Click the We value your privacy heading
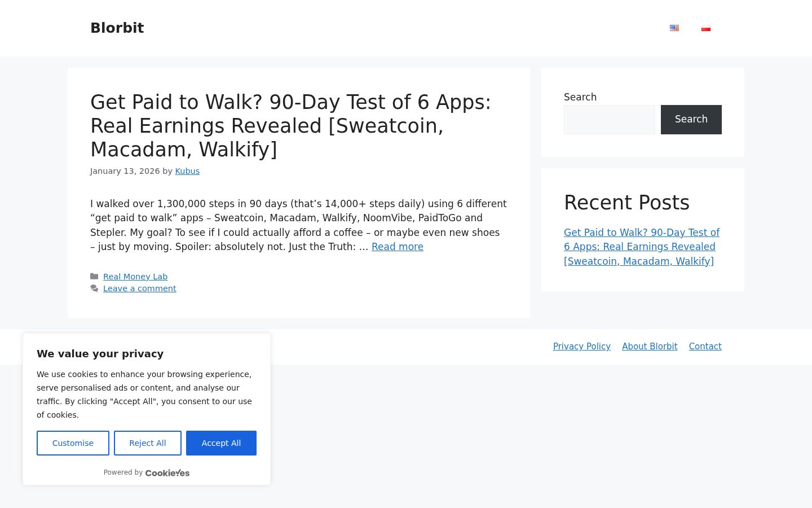 point(100,354)
